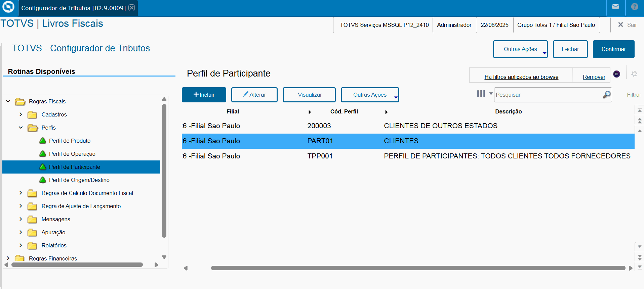The height and width of the screenshot is (289, 644).
Task: Click the page-up double arrow beside the grid
Action: click(640, 120)
